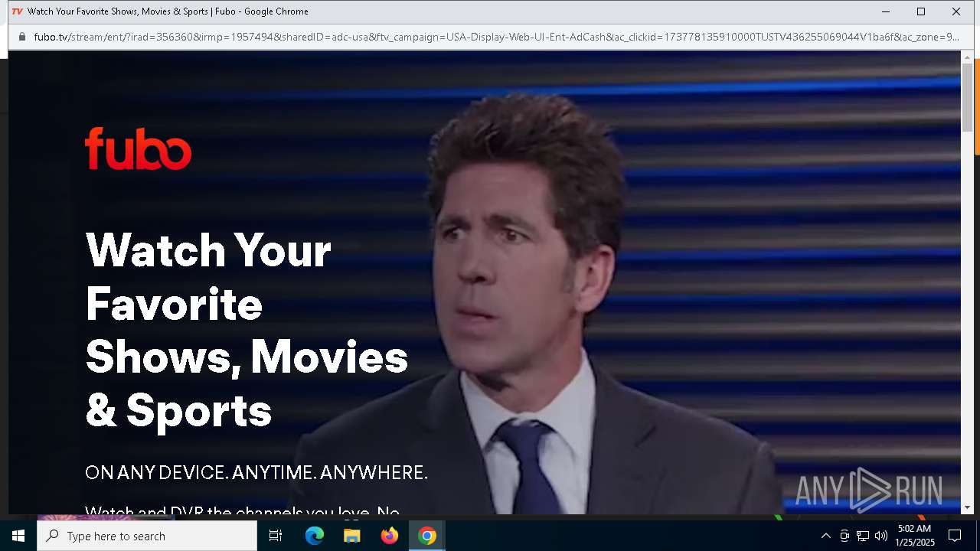Click page scrollbar up arrow
Viewport: 980px width, 551px height.
point(968,57)
